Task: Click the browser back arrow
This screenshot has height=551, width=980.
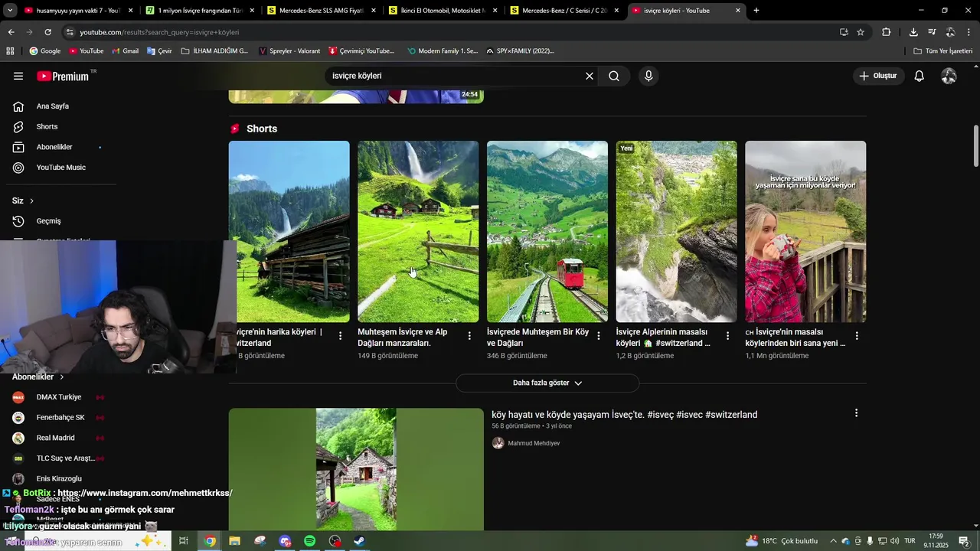Action: coord(11,32)
